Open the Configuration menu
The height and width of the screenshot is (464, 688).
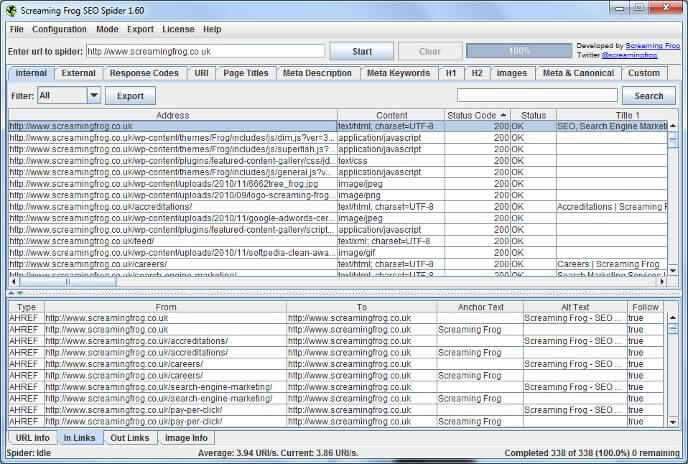[x=59, y=29]
